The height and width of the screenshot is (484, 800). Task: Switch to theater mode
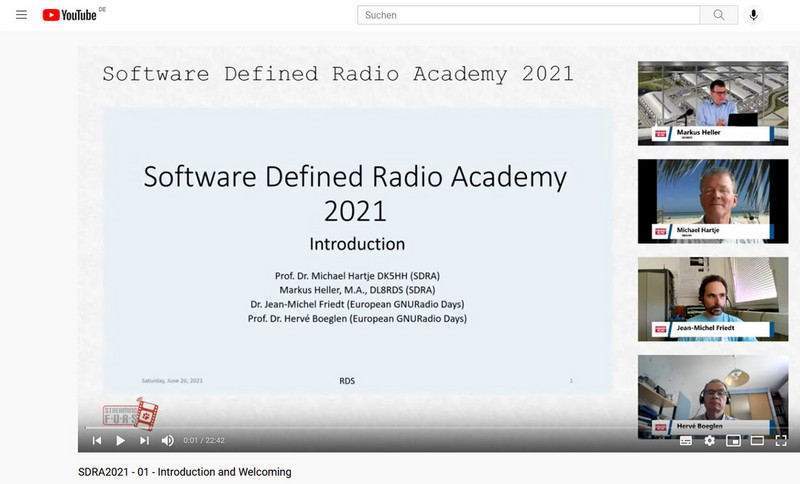(x=757, y=440)
